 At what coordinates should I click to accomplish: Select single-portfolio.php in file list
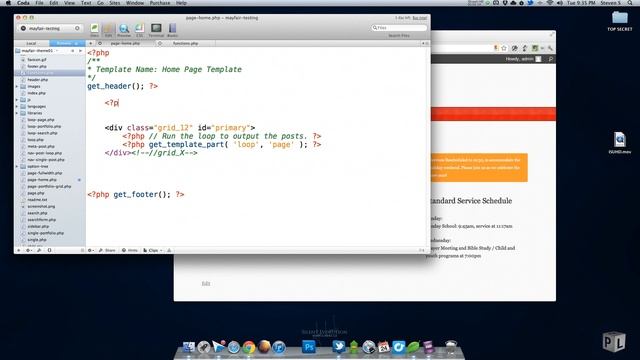coord(45,233)
